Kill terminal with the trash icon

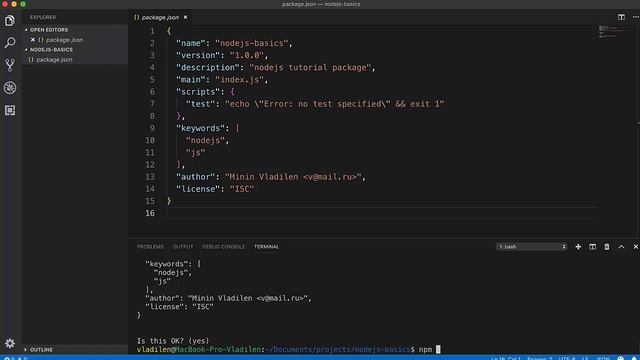tap(607, 247)
